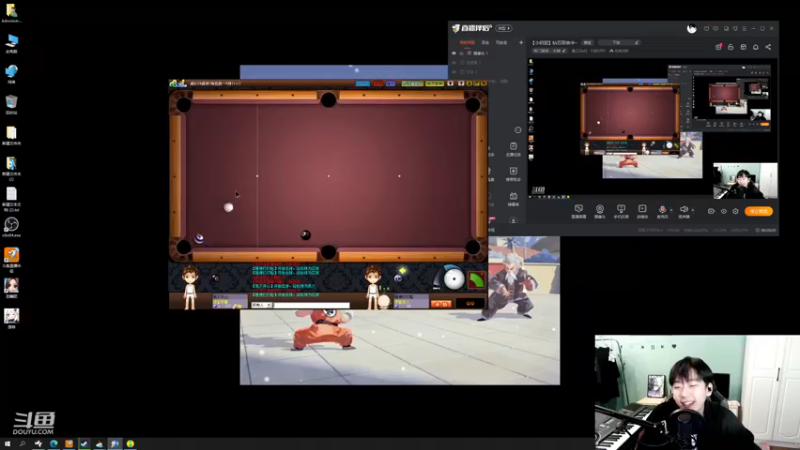Click the orange button below billiards table

pyautogui.click(x=441, y=304)
